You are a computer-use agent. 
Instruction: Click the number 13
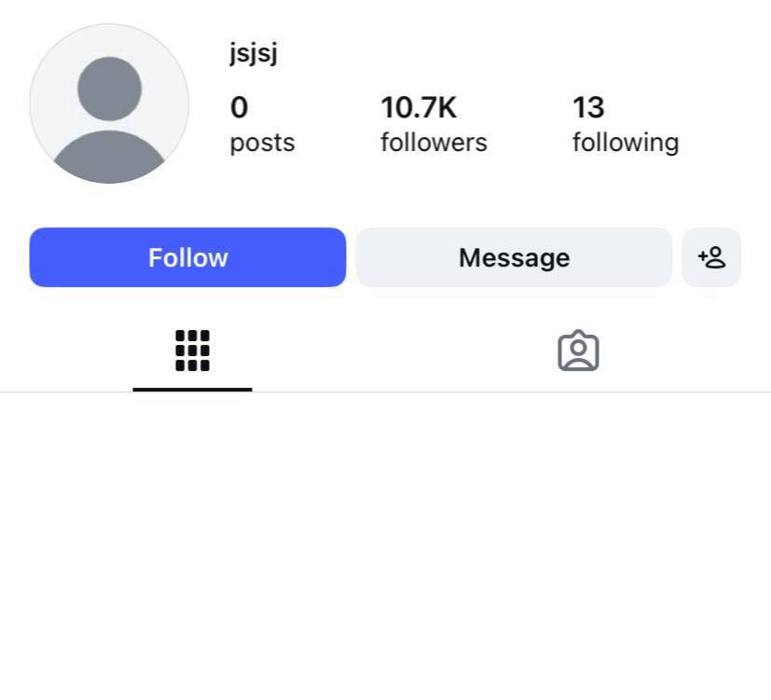(588, 108)
